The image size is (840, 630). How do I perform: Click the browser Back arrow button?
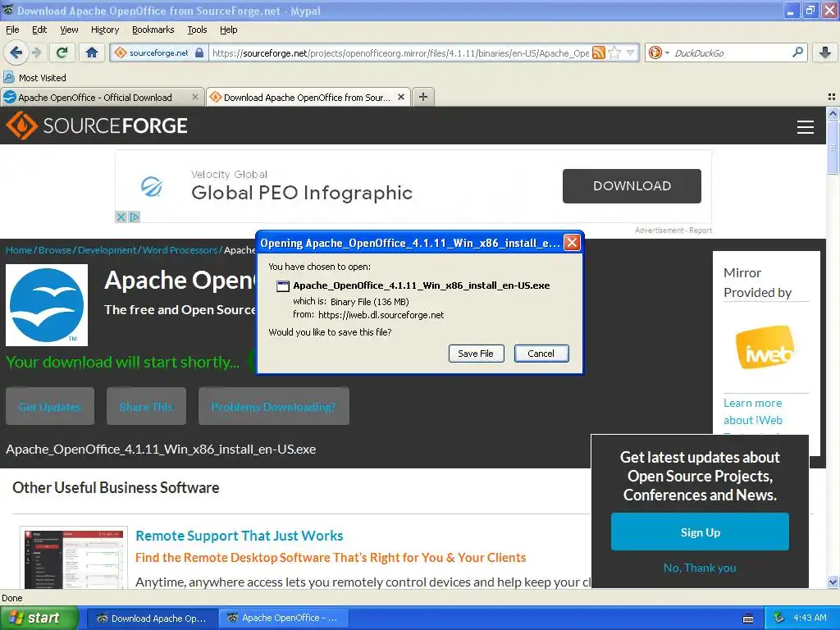tap(16, 52)
